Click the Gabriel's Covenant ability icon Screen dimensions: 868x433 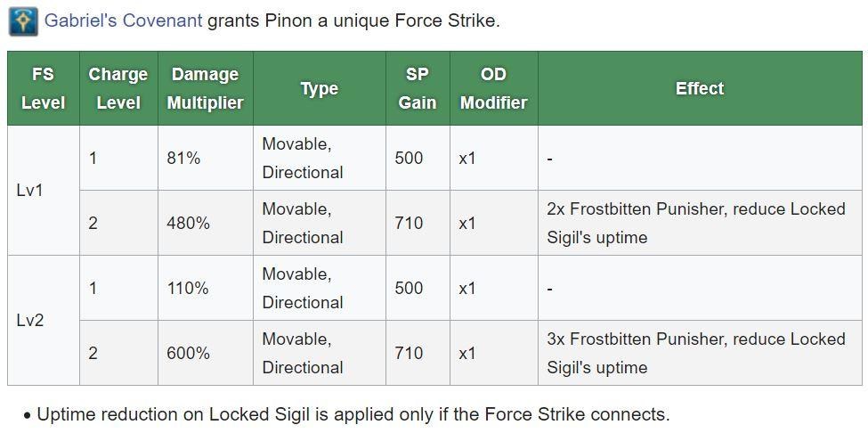pos(23,20)
